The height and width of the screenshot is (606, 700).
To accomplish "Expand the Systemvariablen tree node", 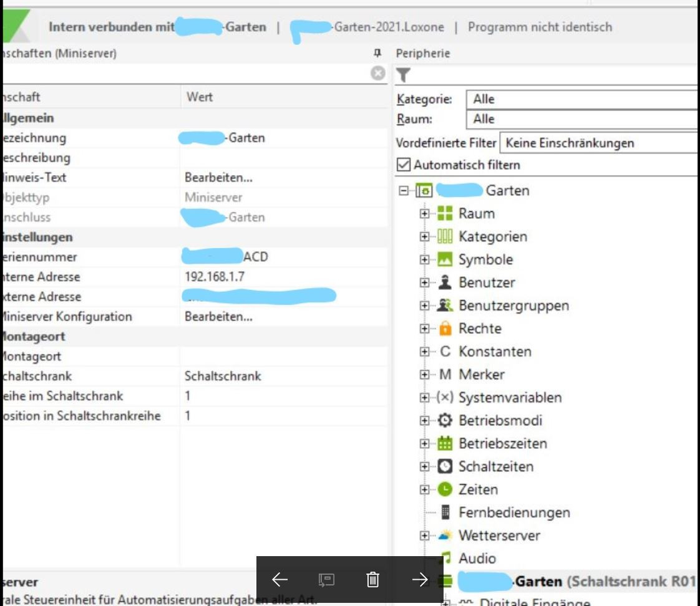I will coord(424,398).
